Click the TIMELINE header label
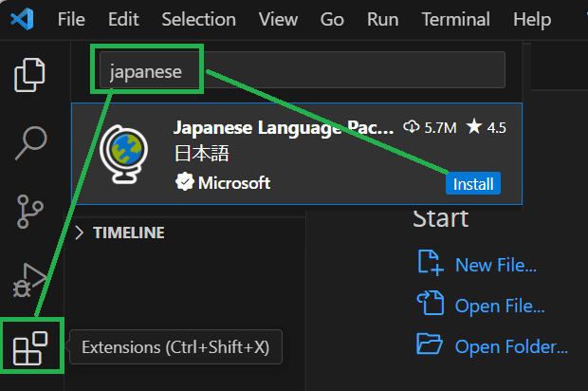 (x=129, y=233)
